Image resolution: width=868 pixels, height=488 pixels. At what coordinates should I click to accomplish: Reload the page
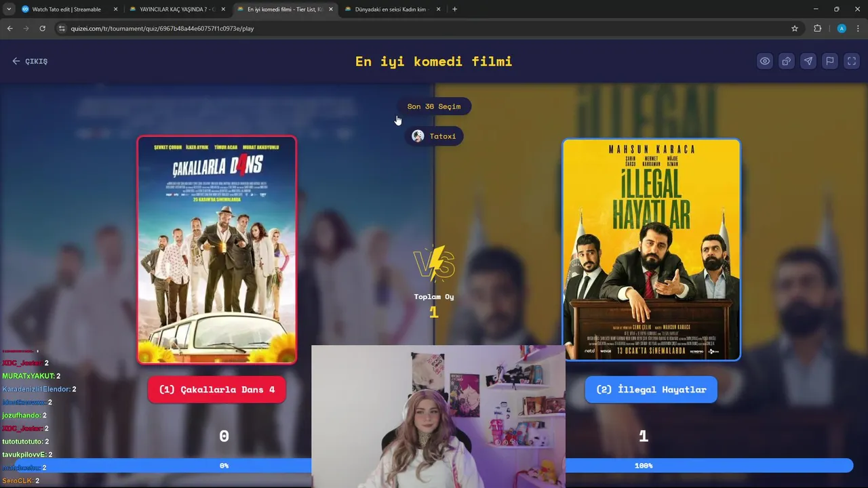point(42,28)
